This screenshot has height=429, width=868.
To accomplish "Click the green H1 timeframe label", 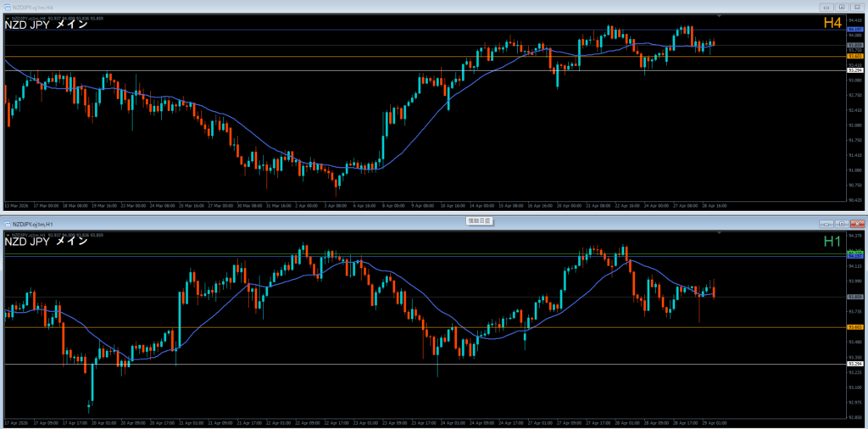I will (833, 242).
